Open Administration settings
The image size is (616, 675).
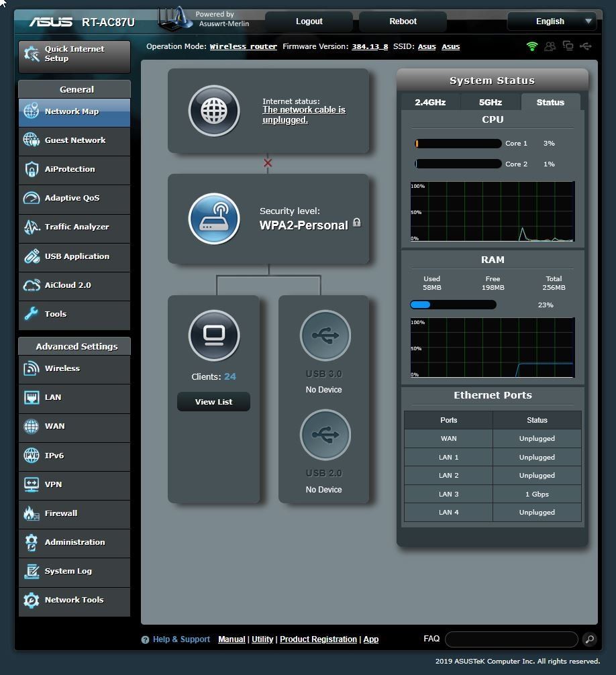point(74,542)
